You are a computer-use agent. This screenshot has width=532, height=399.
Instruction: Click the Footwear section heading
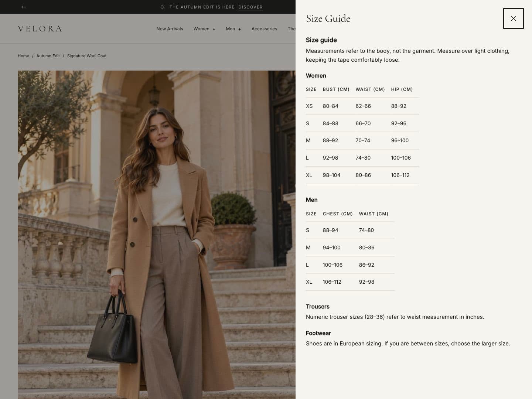point(318,333)
